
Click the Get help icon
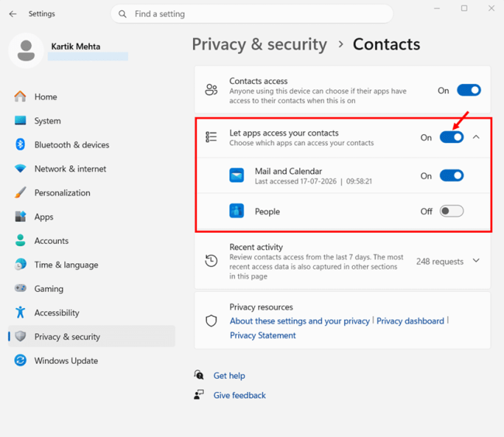pyautogui.click(x=198, y=375)
